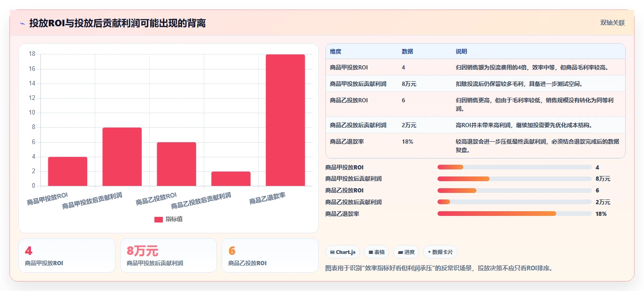Open the data card showing 8万元
Screen dimensions: 644x291
tap(169, 255)
